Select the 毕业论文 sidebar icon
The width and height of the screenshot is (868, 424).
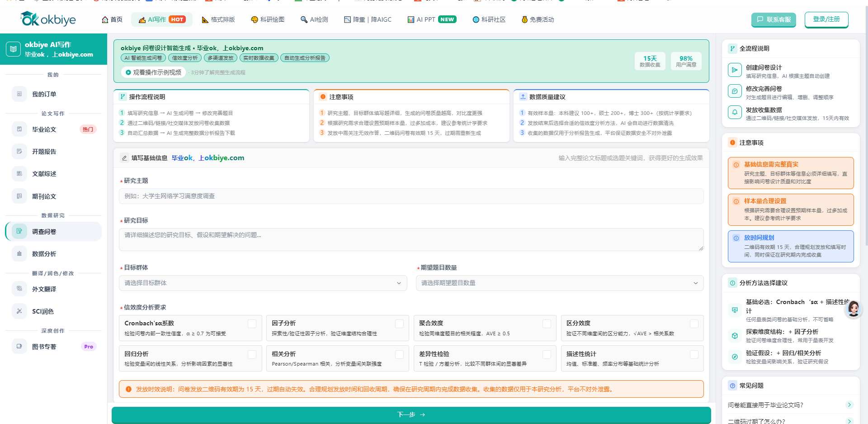point(19,129)
